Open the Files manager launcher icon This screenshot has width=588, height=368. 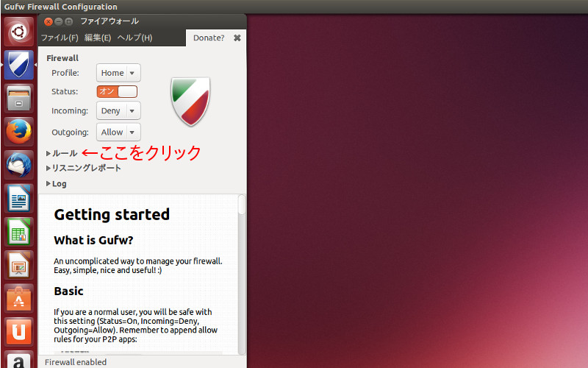tap(19, 99)
